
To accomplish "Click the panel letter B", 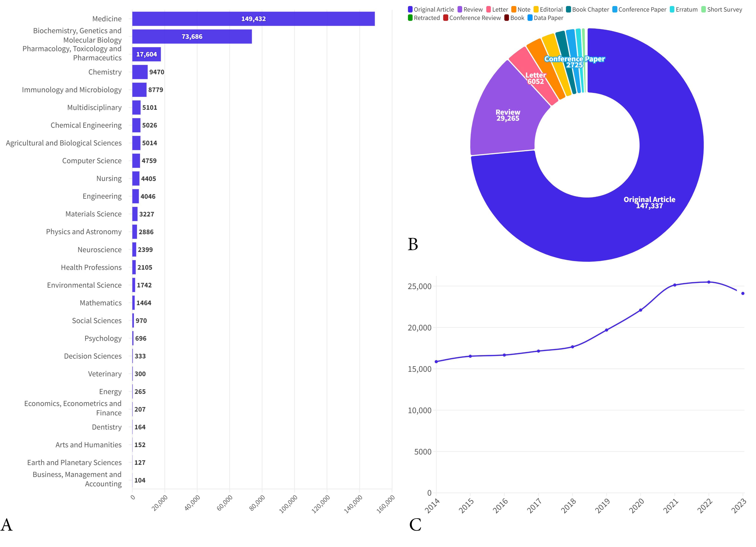I will [x=413, y=244].
